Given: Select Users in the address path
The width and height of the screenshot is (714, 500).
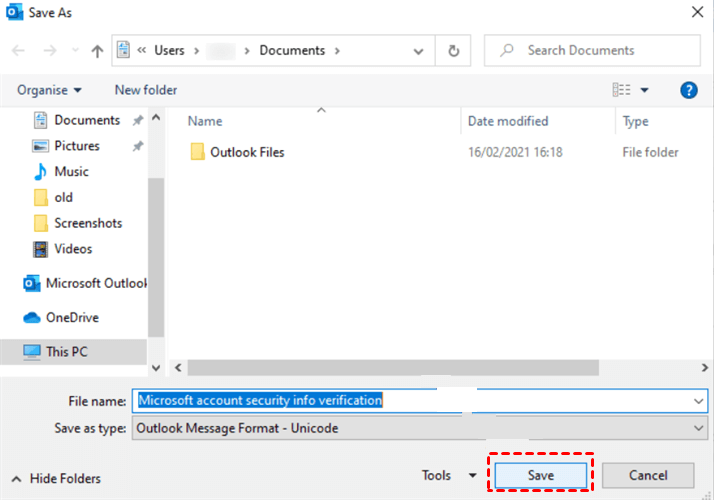Looking at the screenshot, I should pos(169,50).
